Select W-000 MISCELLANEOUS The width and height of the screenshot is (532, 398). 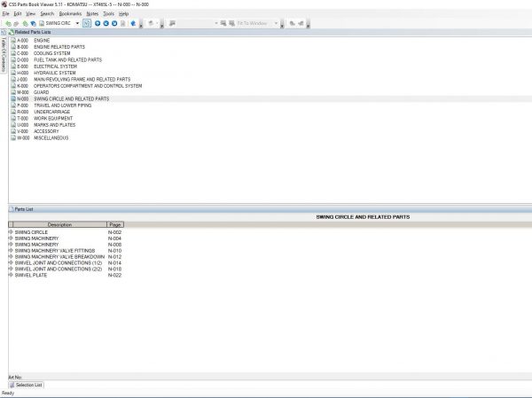point(39,137)
